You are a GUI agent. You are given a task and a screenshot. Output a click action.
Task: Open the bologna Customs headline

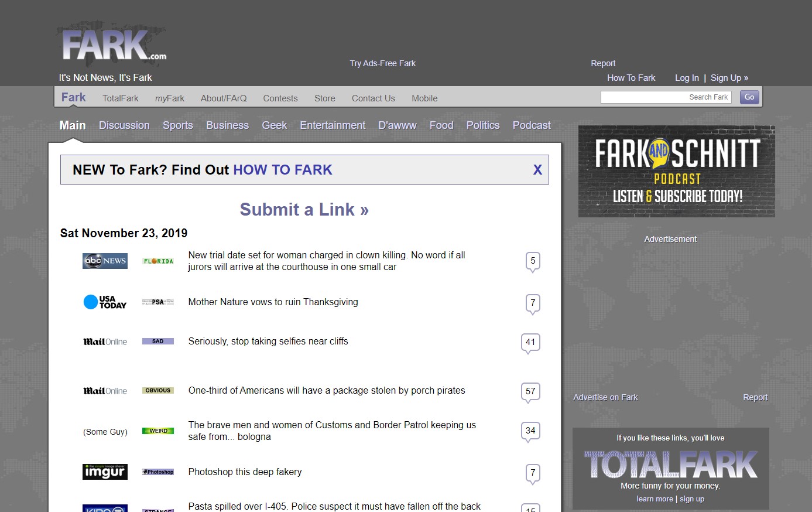[332, 431]
